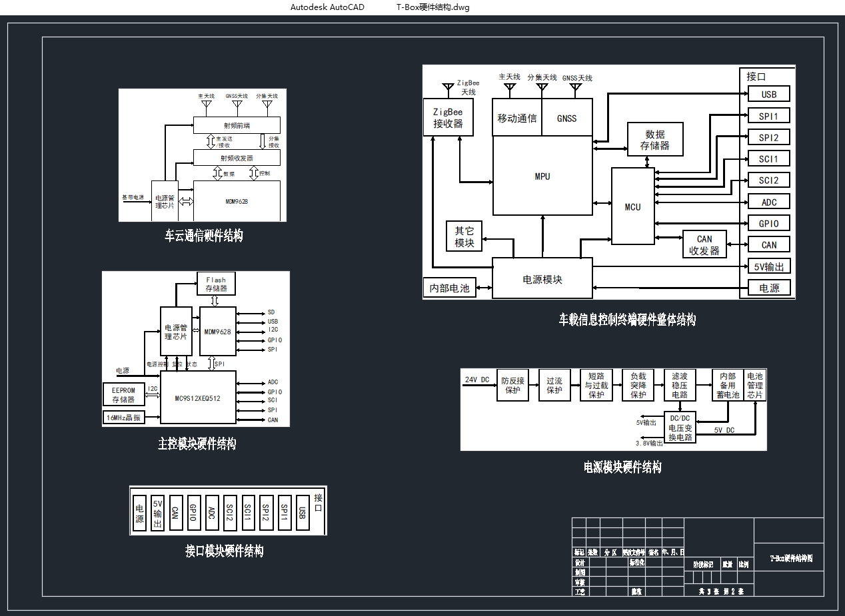Click the 车云通信硬件结构 caption text

tap(203, 236)
